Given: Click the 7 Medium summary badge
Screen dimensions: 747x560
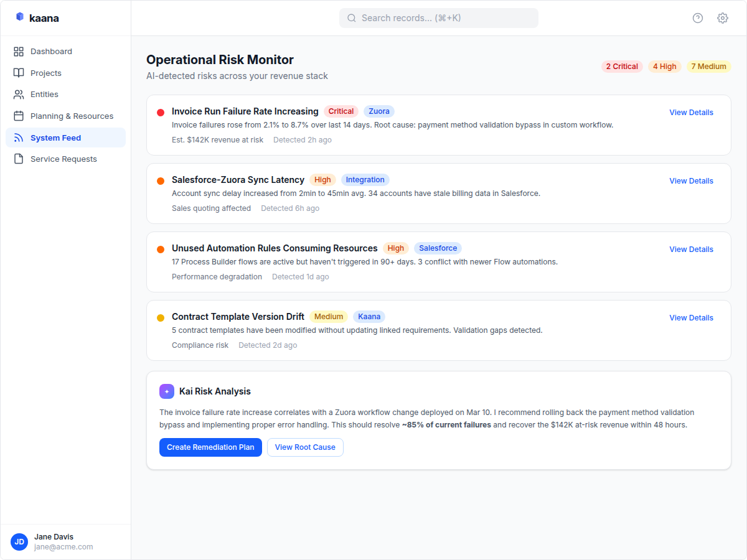Looking at the screenshot, I should (x=708, y=67).
